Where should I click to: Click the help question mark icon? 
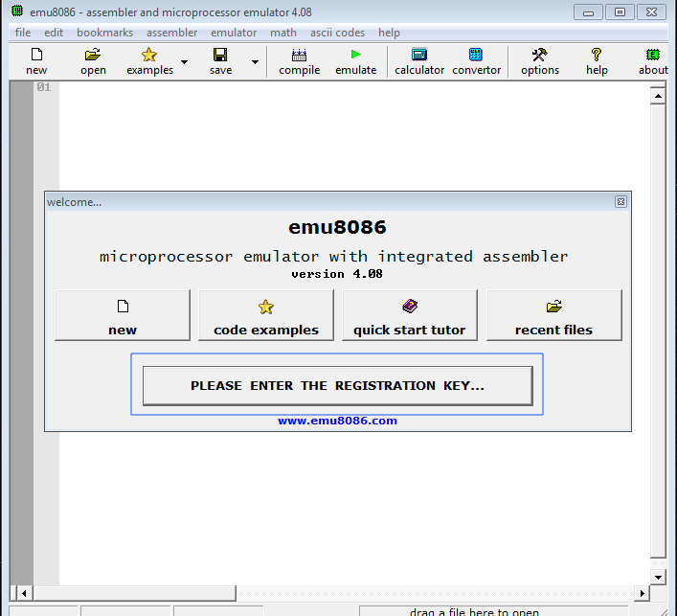coord(597,56)
